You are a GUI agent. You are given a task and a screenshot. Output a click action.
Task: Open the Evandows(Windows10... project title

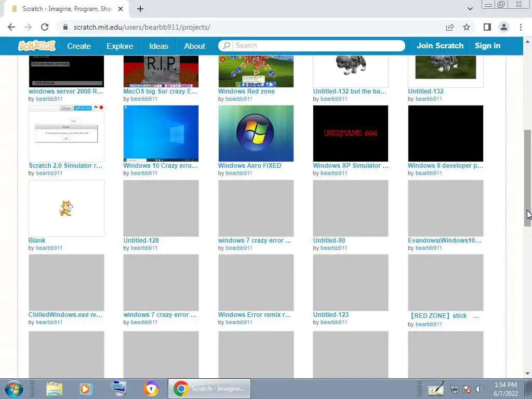pyautogui.click(x=445, y=240)
